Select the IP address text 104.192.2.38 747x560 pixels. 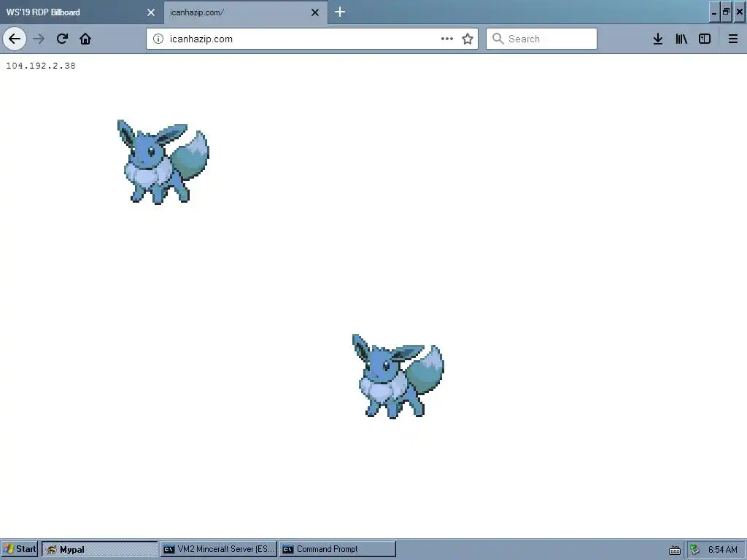tap(41, 66)
